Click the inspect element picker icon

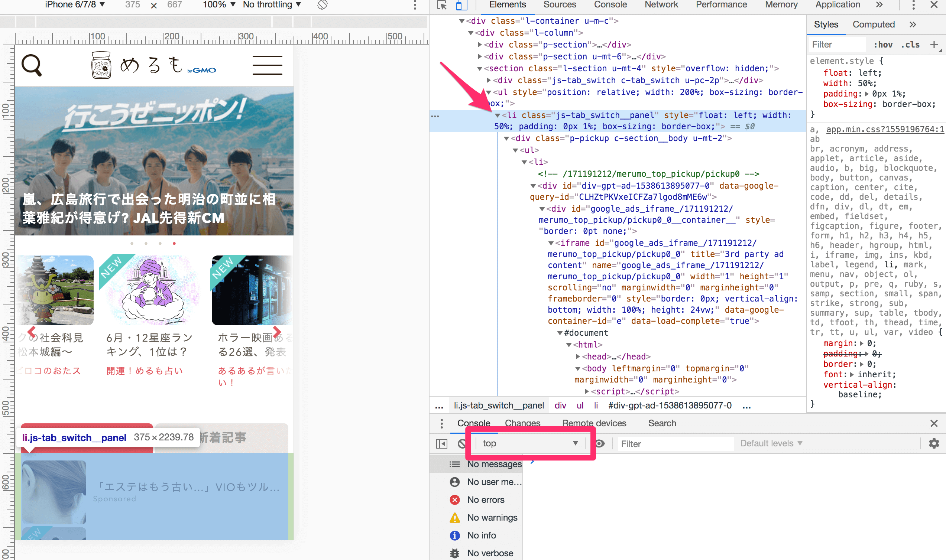point(442,5)
